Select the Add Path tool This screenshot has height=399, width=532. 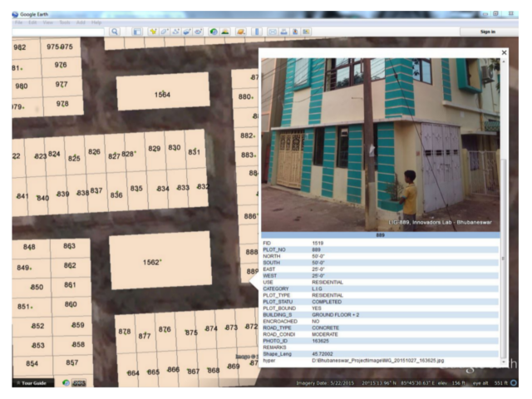175,32
